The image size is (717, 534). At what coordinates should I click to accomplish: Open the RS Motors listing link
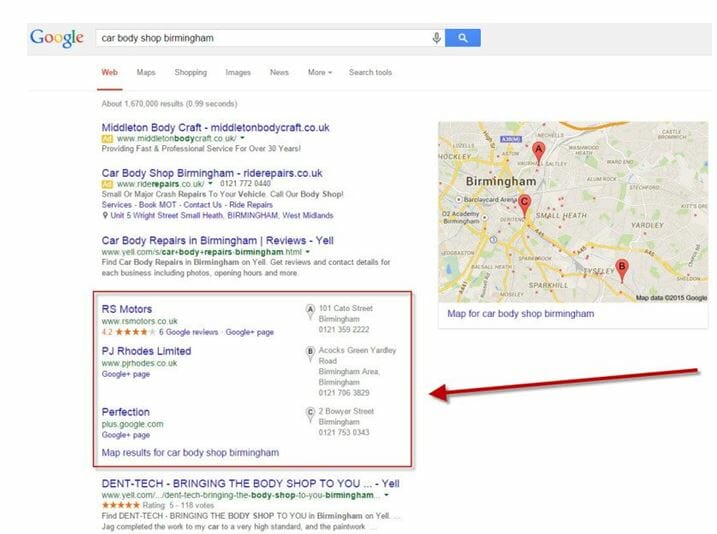click(x=127, y=309)
